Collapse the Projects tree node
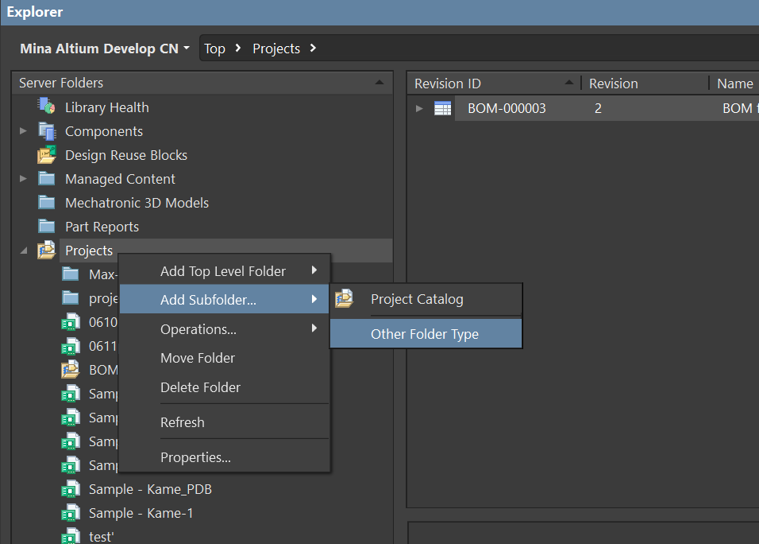The image size is (759, 544). click(x=23, y=251)
